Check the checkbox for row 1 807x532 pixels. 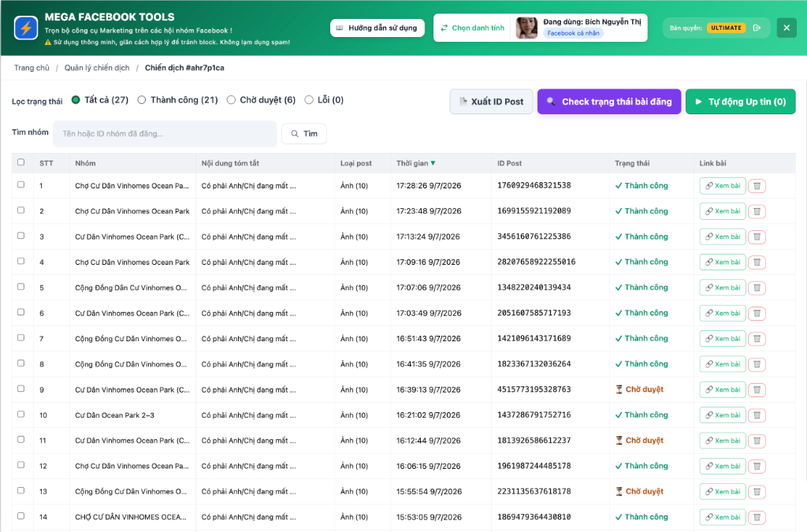20,184
